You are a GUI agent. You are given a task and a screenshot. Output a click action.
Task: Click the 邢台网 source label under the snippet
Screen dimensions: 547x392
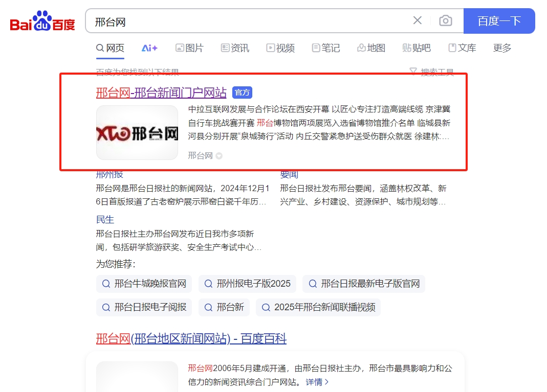200,155
